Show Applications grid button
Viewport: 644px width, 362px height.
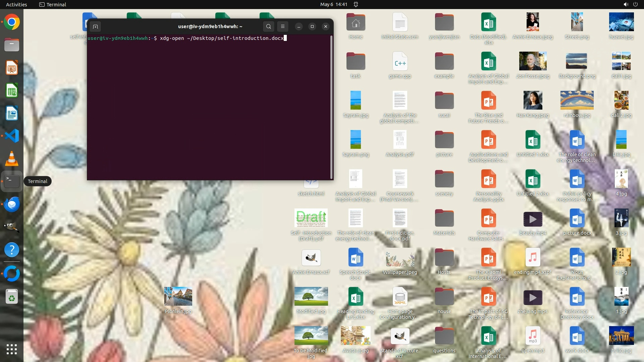click(12, 349)
